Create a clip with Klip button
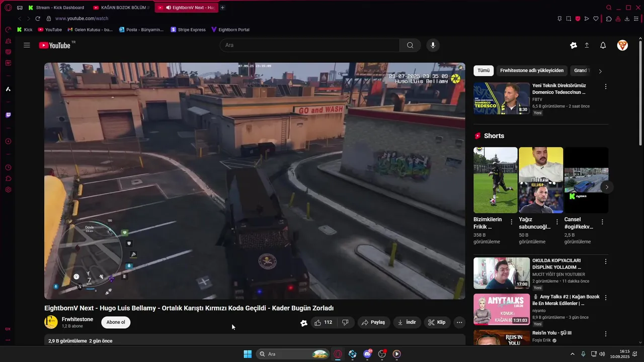This screenshot has width=644, height=362. click(x=437, y=322)
